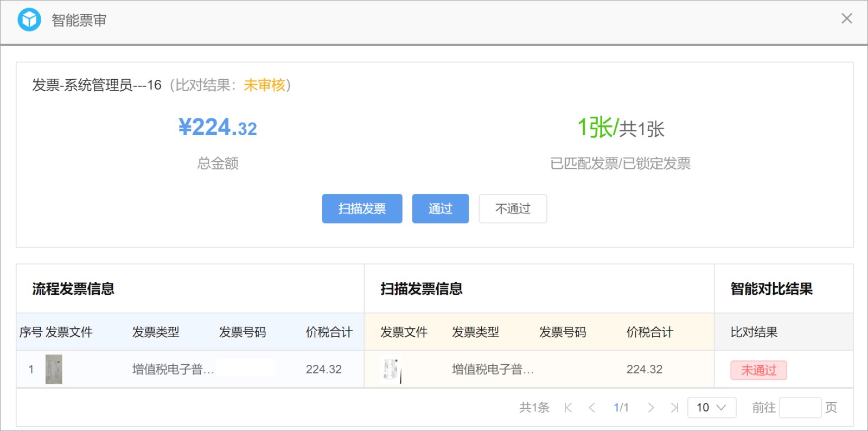The height and width of the screenshot is (431, 868).
Task: Approve with the 通过 button
Action: click(440, 208)
